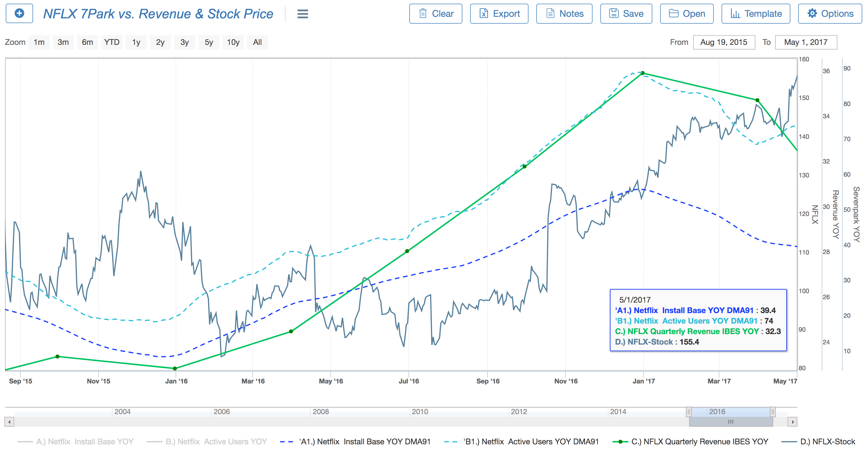Open Notes with the document icon
Image resolution: width=868 pixels, height=453 pixels.
pyautogui.click(x=564, y=13)
